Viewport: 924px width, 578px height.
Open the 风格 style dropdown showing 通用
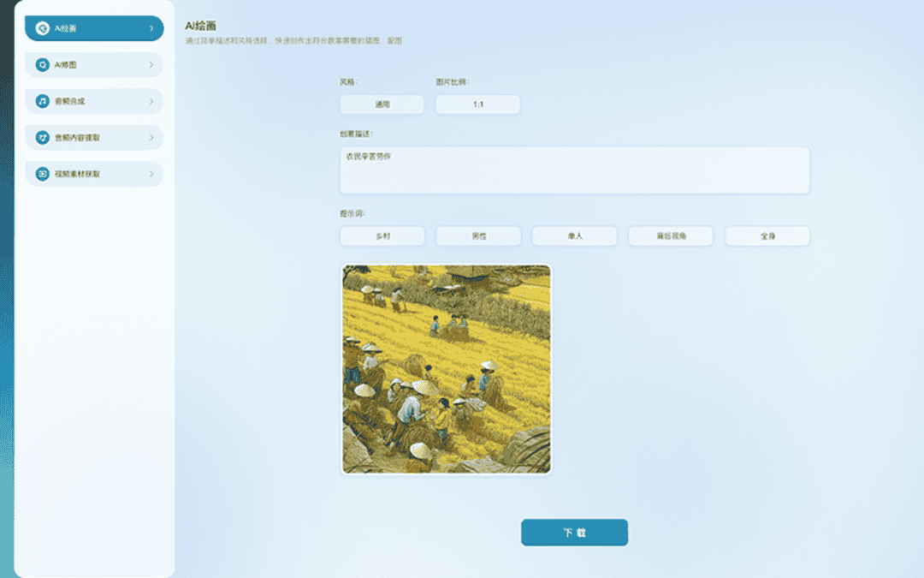coord(382,104)
